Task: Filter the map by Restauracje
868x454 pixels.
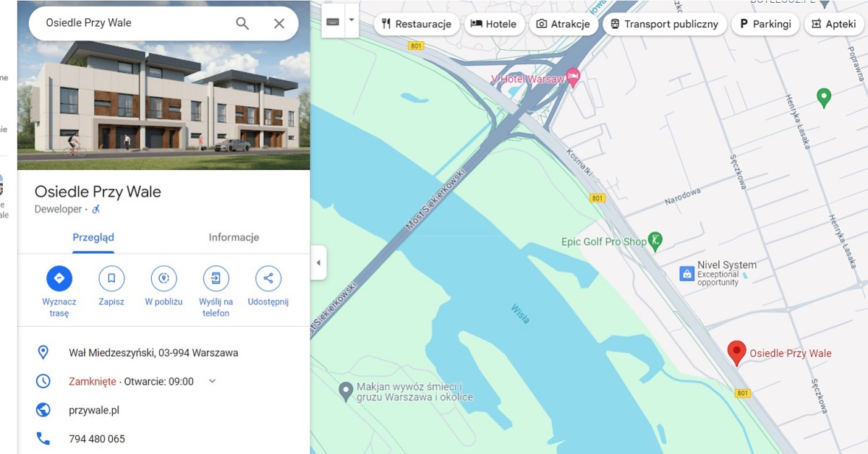Action: coord(417,24)
